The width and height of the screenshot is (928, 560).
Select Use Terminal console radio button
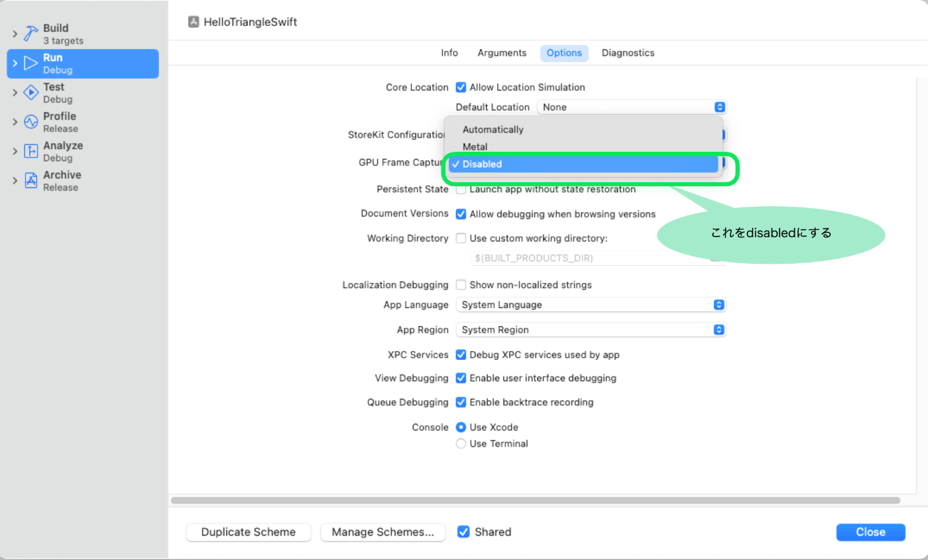pyautogui.click(x=461, y=443)
